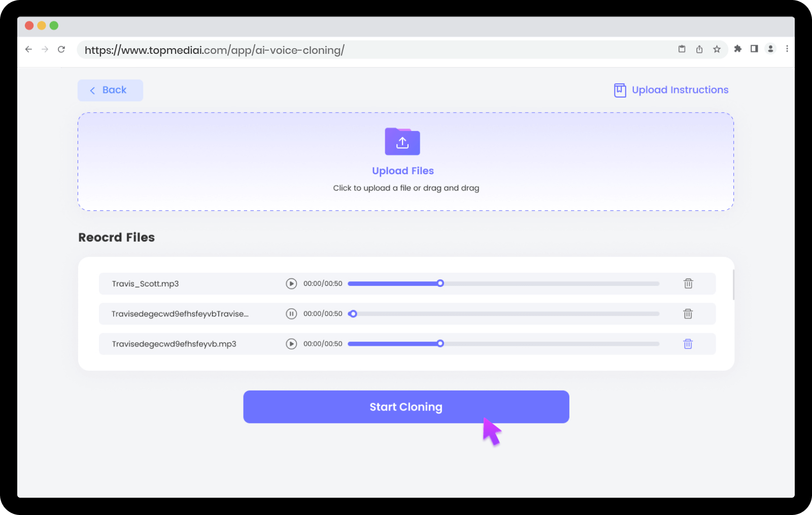Screen dimensions: 812x515
Task: Open browser extensions puzzle icon
Action: [738, 49]
